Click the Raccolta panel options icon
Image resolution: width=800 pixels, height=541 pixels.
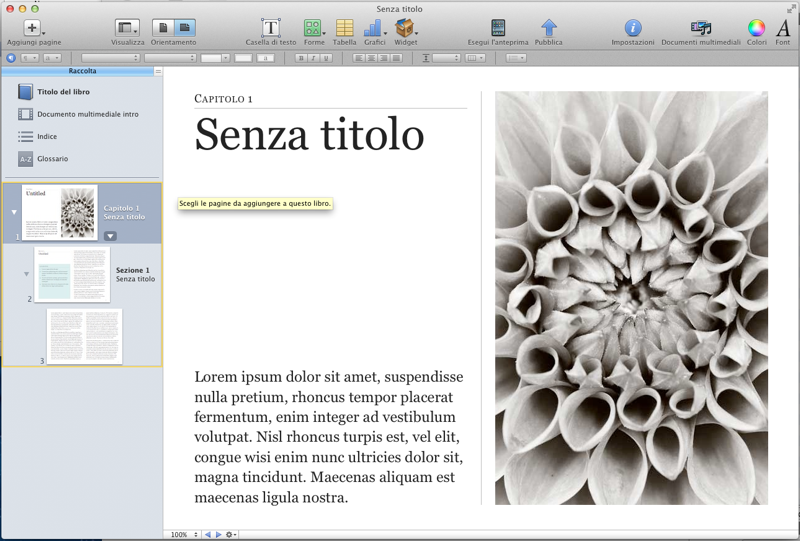click(158, 71)
